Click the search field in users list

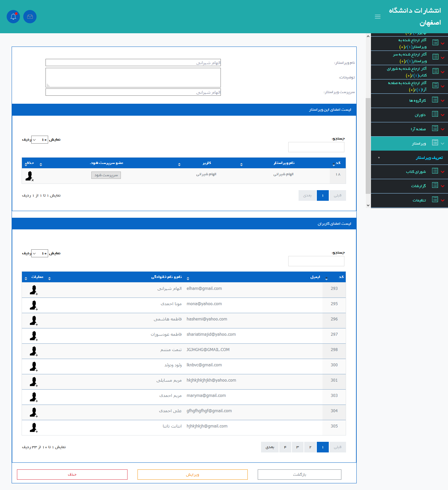(316, 261)
